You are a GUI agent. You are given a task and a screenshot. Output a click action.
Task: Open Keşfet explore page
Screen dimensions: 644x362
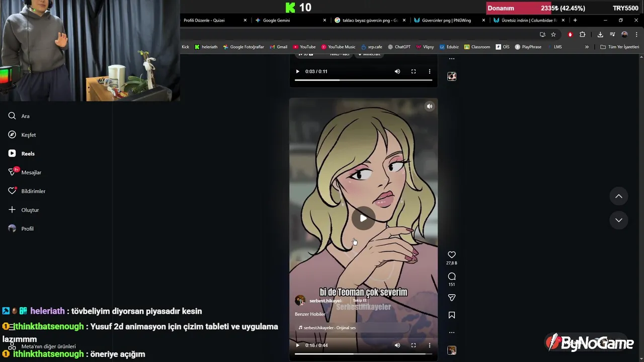(x=22, y=135)
